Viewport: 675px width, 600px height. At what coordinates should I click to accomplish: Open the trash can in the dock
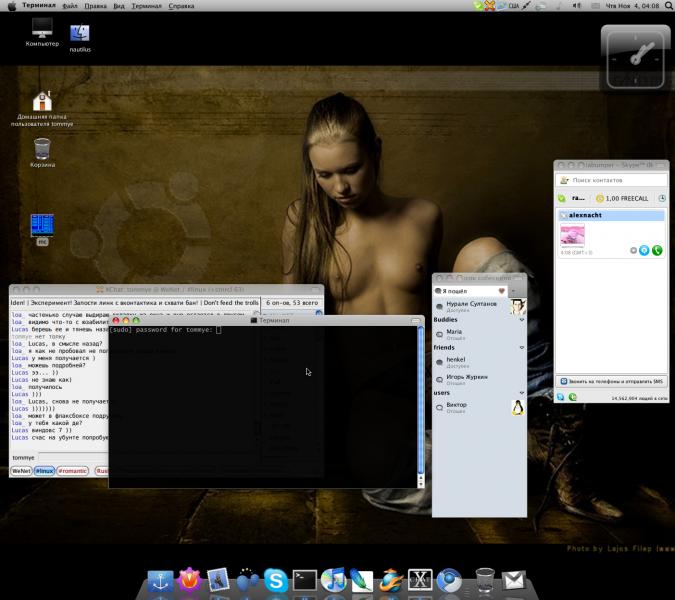485,580
